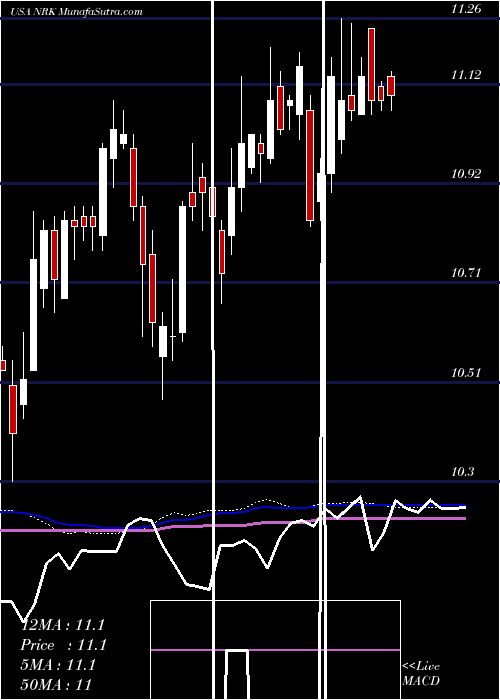Click the '50MA : 11' readout
500x700 pixels.
click(56, 685)
